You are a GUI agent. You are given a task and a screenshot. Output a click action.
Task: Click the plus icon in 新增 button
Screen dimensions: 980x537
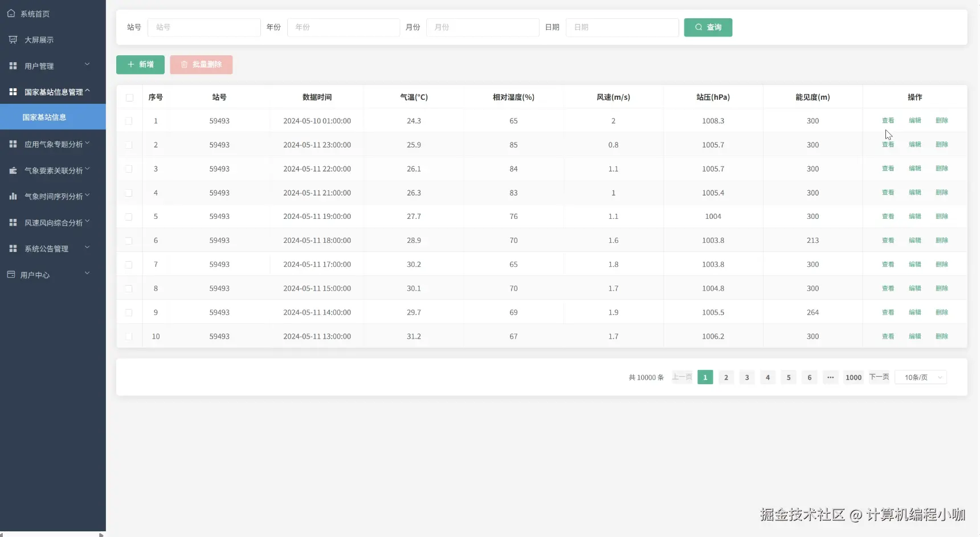(x=131, y=64)
